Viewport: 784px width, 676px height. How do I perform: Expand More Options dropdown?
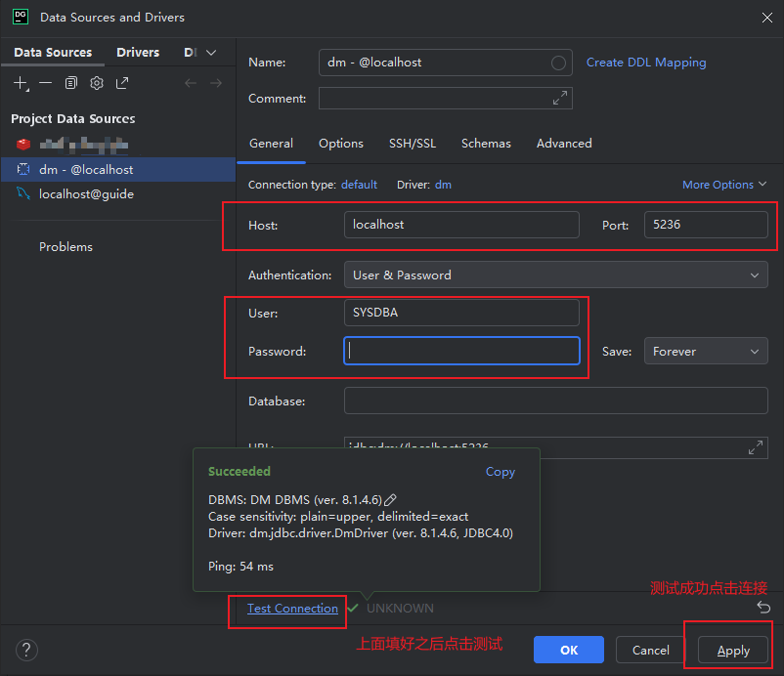click(724, 185)
